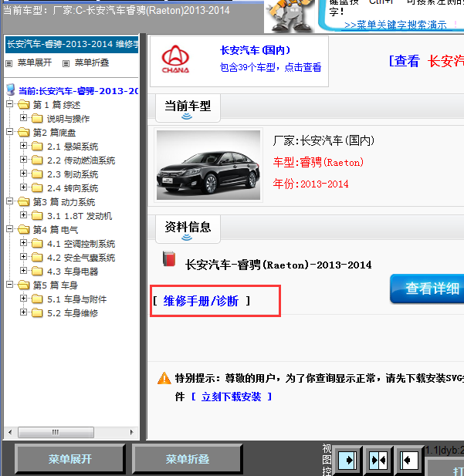Expand the 说明与操作 node
Screen dimensions: 464x476
click(23, 117)
